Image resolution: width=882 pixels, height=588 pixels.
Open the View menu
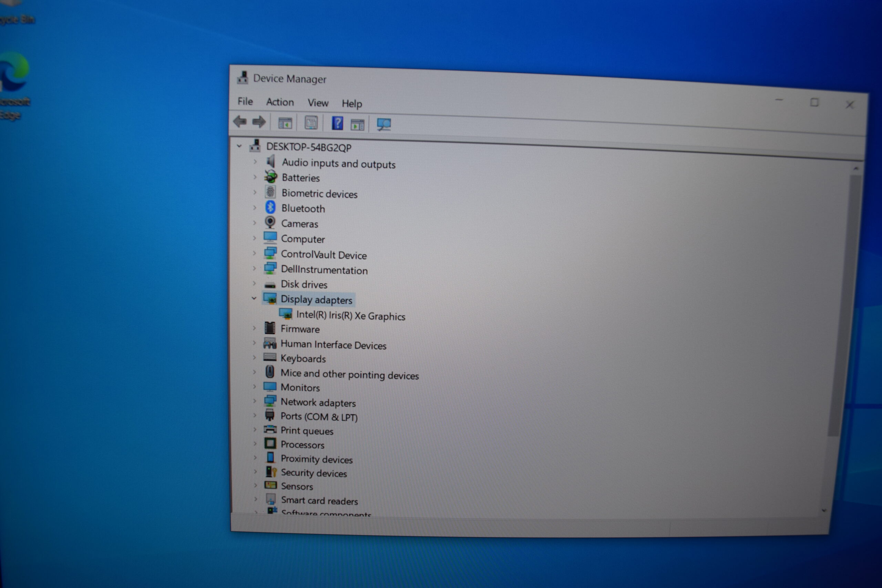point(318,103)
